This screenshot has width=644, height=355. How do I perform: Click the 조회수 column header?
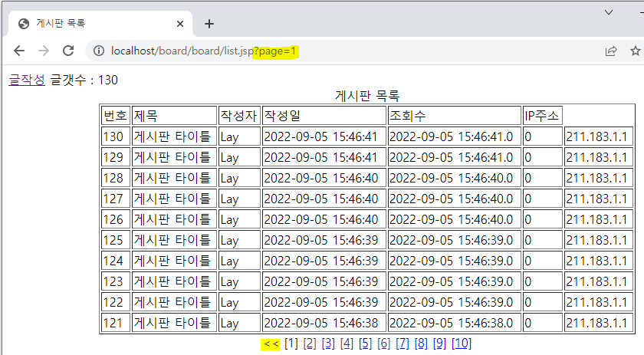pyautogui.click(x=454, y=116)
